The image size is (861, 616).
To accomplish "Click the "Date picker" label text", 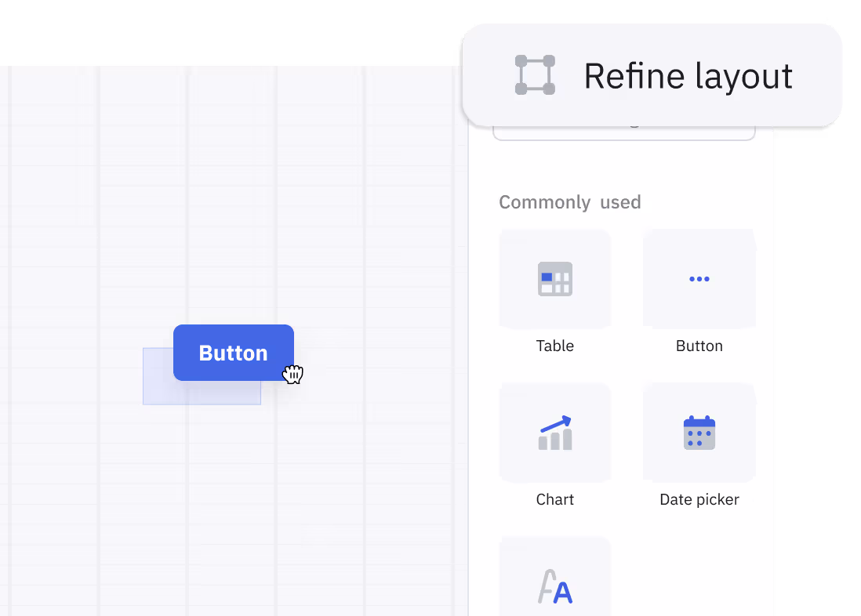I will pyautogui.click(x=699, y=499).
